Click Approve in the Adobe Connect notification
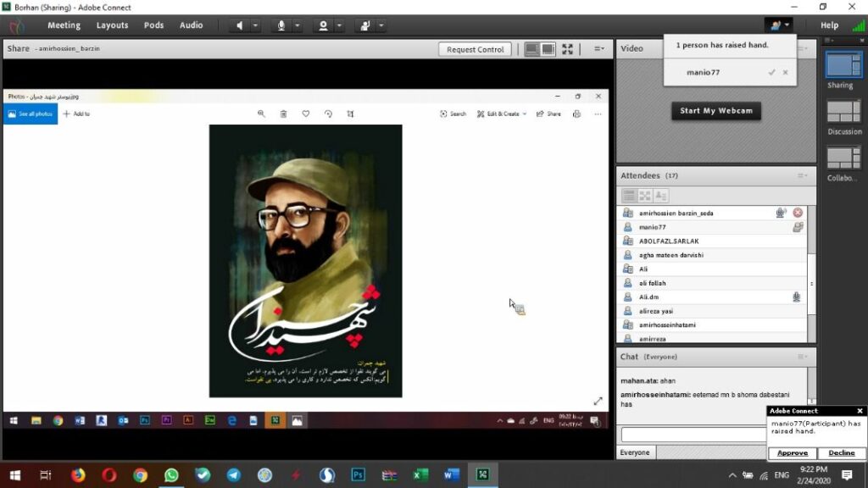The width and height of the screenshot is (868, 488). (793, 453)
